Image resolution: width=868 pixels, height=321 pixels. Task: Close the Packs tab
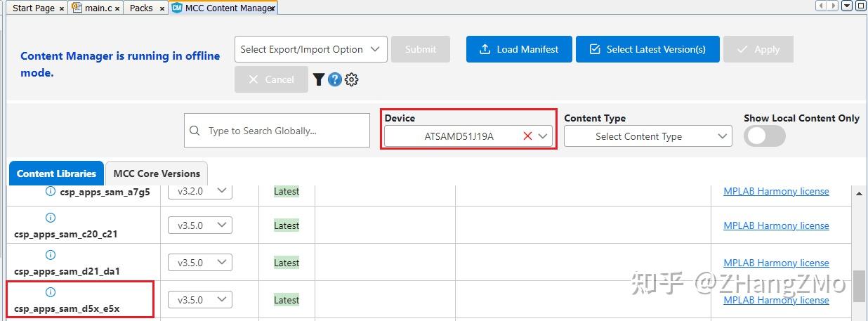[x=162, y=8]
